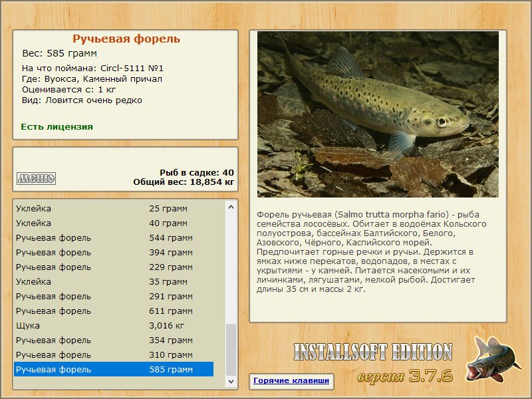Screen dimensions: 532x399
Task: Select highlighted Ручьевая форель 585 грамм row
Action: click(x=114, y=369)
